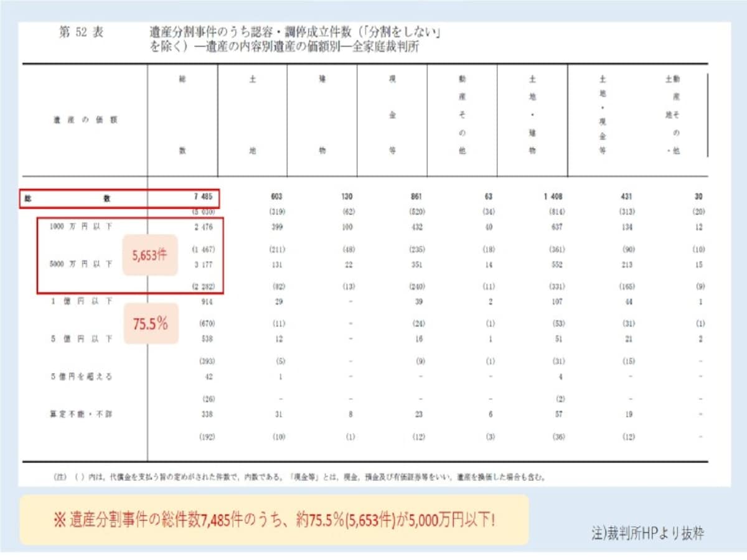Image resolution: width=747 pixels, height=560 pixels.
Task: Click the source note 注)裁判所HPより抜粋
Action: click(x=648, y=534)
